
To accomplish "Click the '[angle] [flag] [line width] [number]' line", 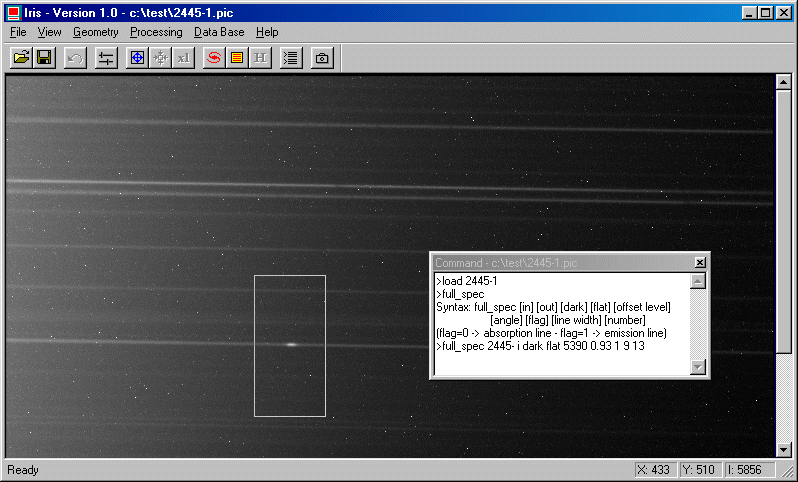I will click(x=567, y=320).
